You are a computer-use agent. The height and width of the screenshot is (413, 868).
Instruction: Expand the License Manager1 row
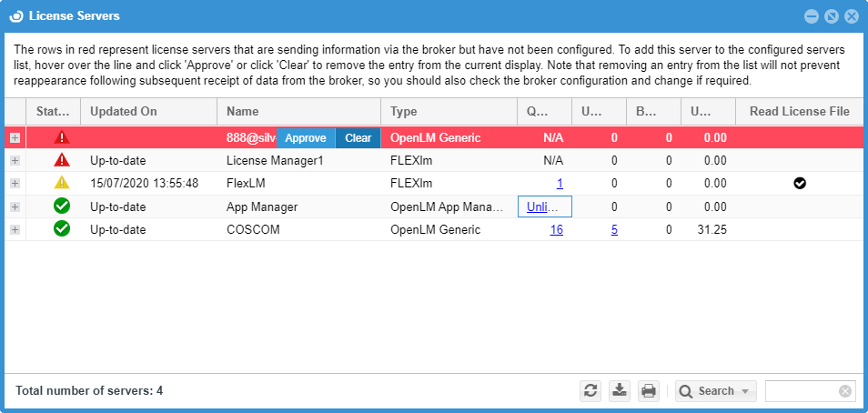coord(15,160)
